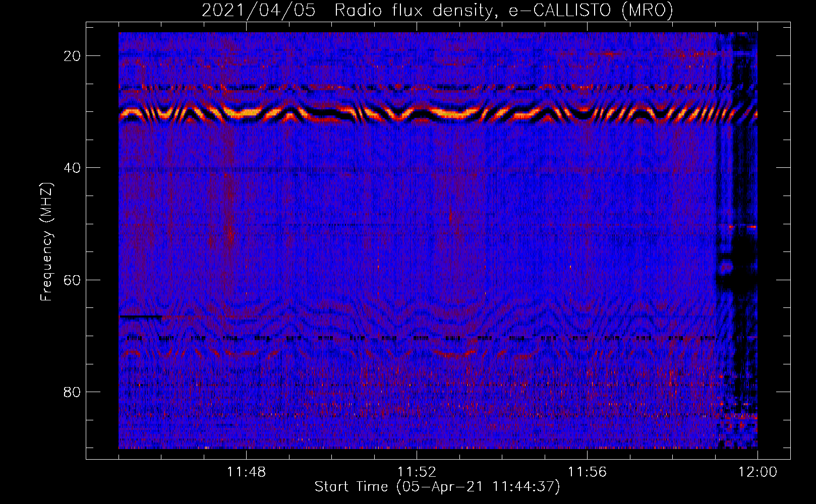
Task: Click the short black horizontal line near 66 MHz
Action: (x=141, y=317)
